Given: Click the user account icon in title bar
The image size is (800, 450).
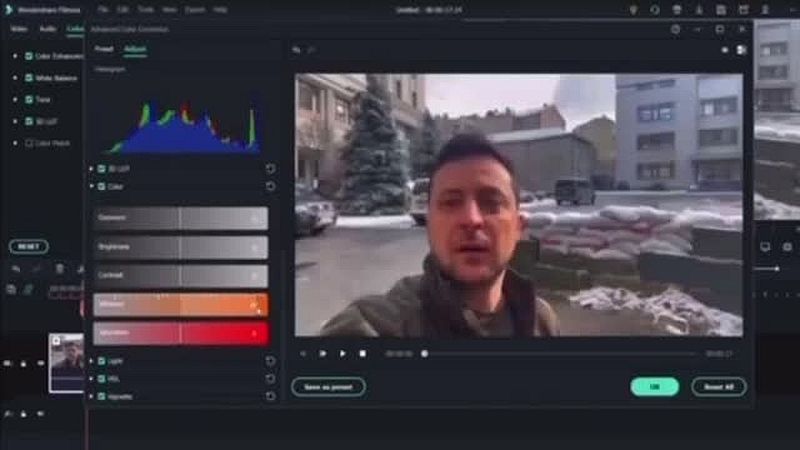Looking at the screenshot, I should [x=765, y=10].
